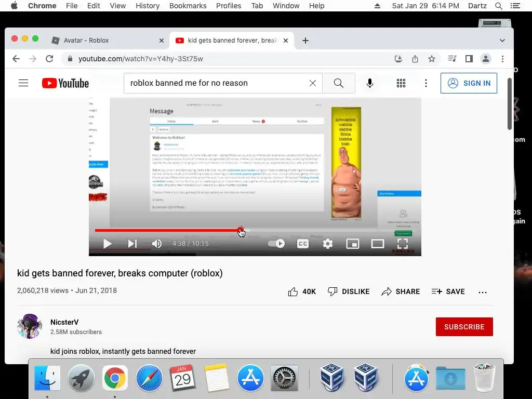
Task: Subscribe to NicsterV channel
Action: 464,327
